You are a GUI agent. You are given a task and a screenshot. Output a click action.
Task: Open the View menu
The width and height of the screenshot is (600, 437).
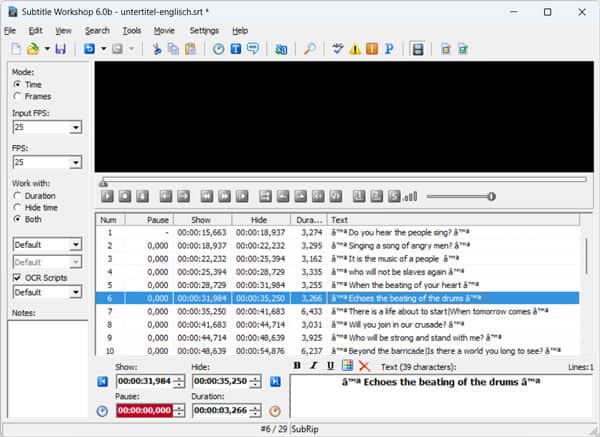pyautogui.click(x=63, y=31)
